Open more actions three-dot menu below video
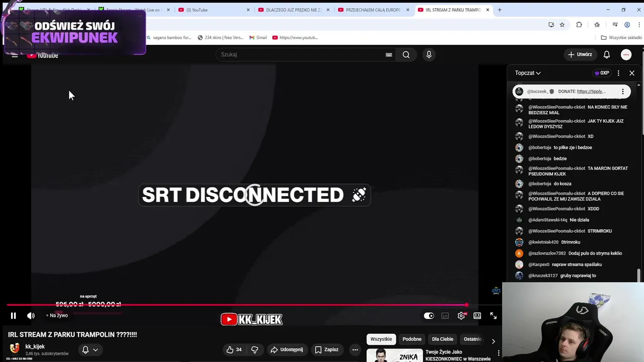The height and width of the screenshot is (362, 644). [355, 349]
